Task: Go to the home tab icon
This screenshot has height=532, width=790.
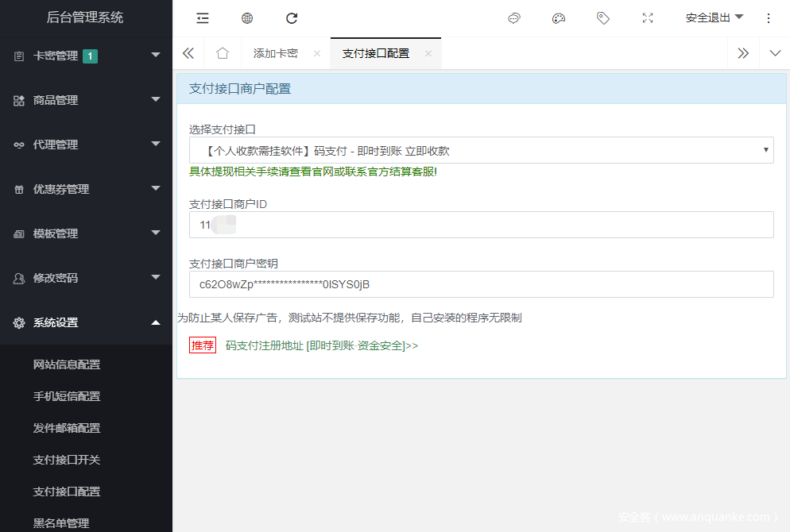Action: pyautogui.click(x=223, y=53)
